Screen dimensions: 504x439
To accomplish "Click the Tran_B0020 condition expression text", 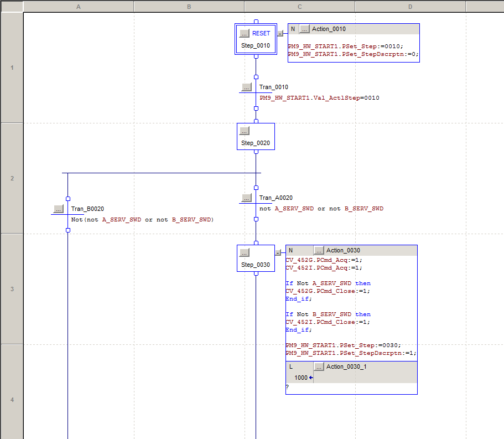I will point(142,219).
